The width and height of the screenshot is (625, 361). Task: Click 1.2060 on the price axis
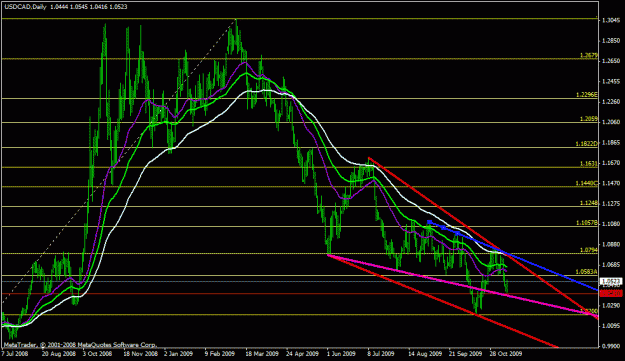(x=611, y=122)
